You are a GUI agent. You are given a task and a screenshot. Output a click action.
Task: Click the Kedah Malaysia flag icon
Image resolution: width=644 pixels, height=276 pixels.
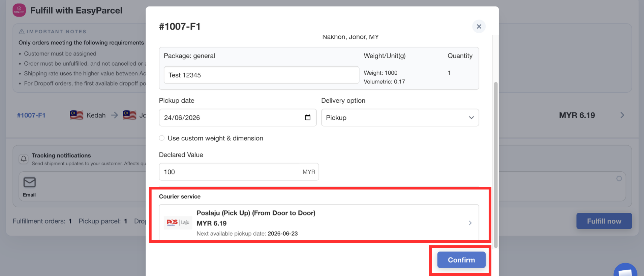76,115
